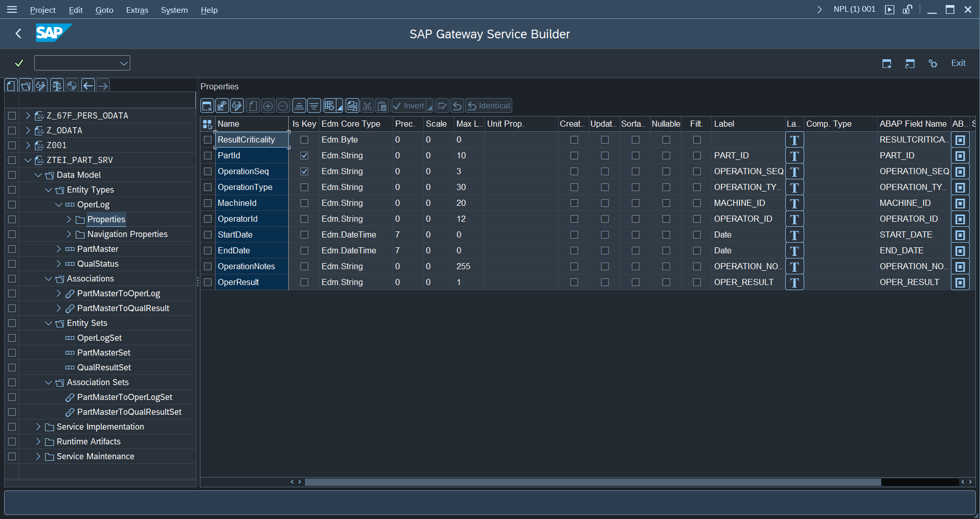
Task: Click the back arrow in the tree toolbar
Action: [88, 86]
